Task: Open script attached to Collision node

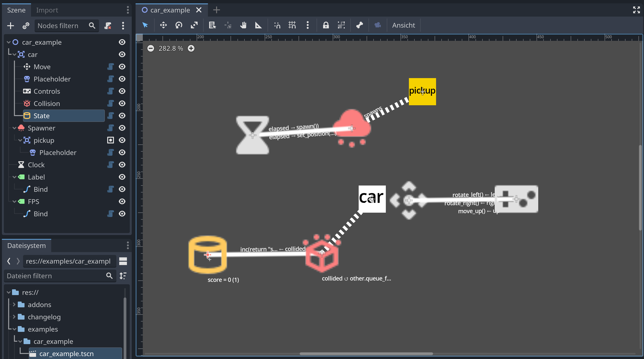Action: [x=111, y=103]
